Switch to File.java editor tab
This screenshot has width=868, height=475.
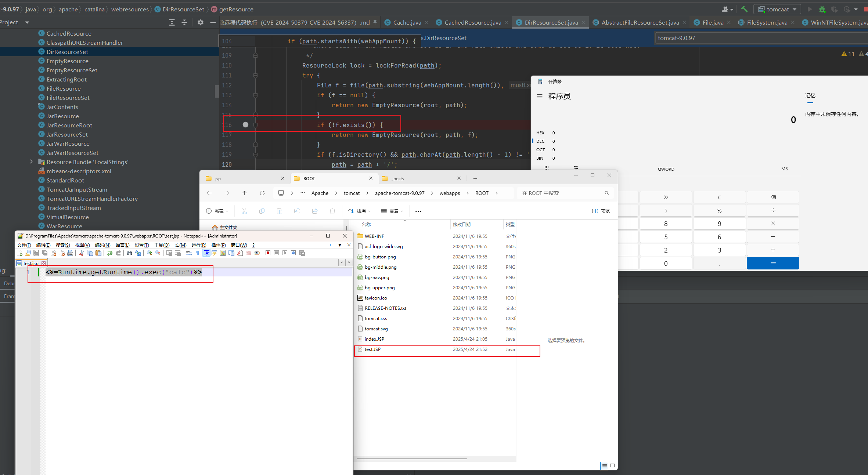click(x=713, y=22)
